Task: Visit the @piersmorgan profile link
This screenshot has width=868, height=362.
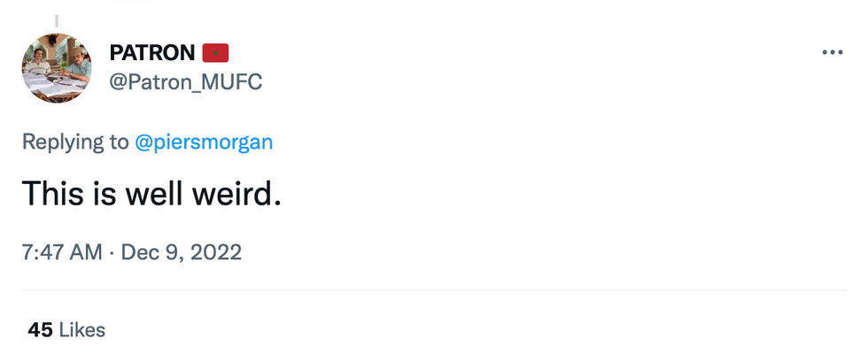Action: click(x=204, y=142)
